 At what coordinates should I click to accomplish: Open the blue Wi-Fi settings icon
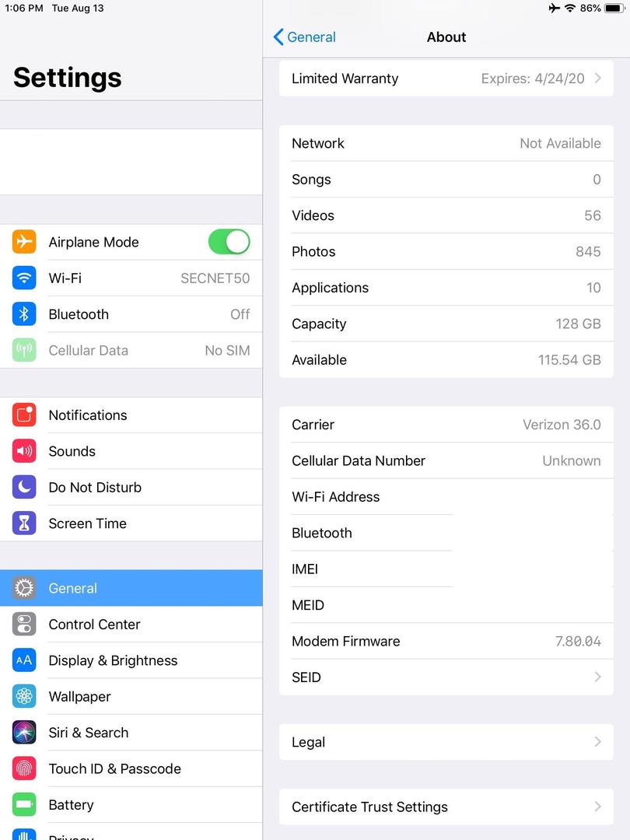point(24,278)
